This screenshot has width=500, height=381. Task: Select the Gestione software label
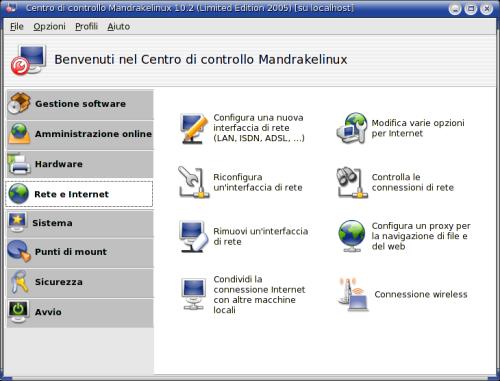[x=80, y=104]
